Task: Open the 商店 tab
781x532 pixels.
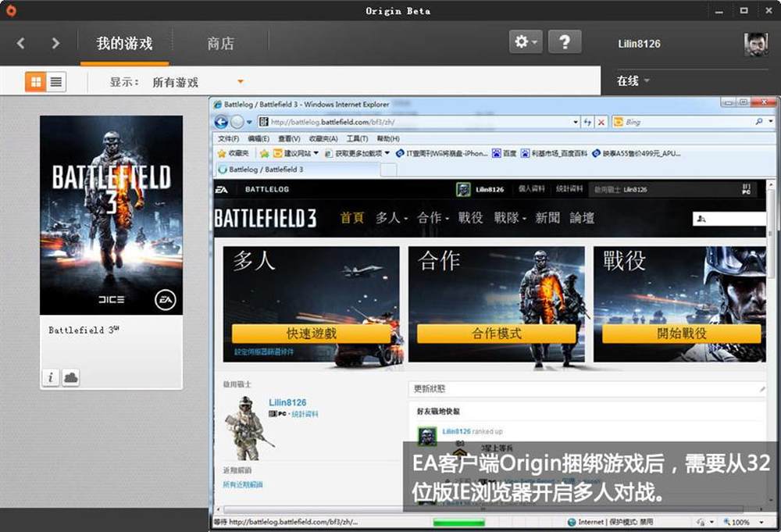Action: point(220,44)
